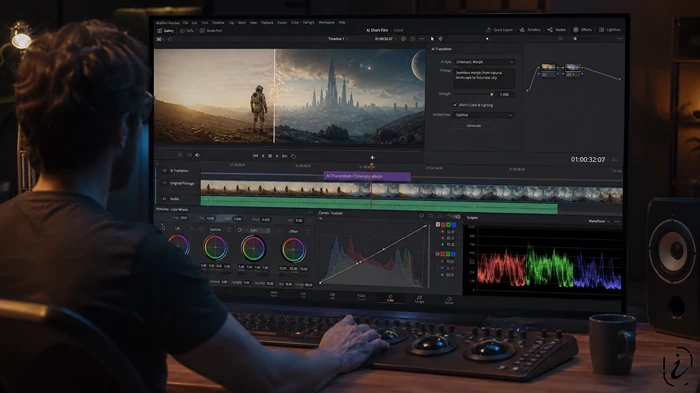Open the Gallery panel icon

(160, 31)
